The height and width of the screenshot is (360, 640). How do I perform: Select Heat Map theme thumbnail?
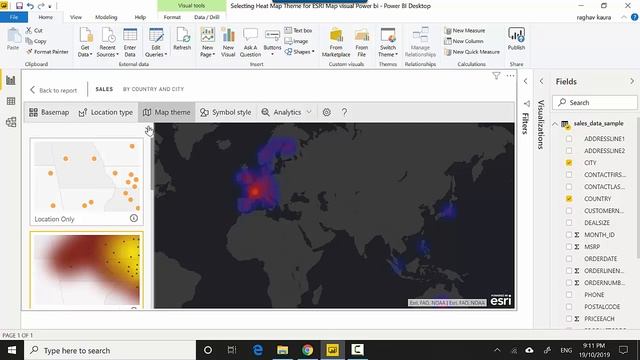(87, 270)
